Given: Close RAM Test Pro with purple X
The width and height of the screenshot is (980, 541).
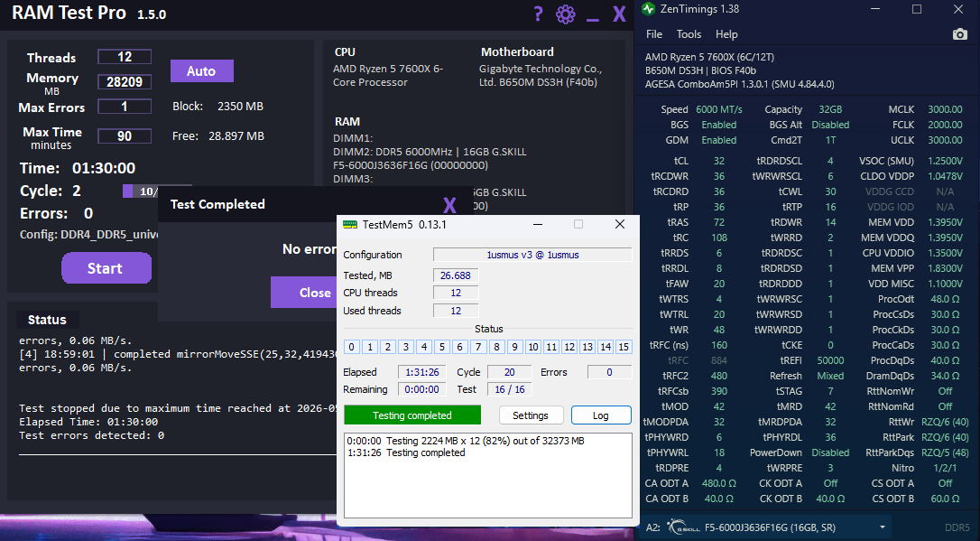Looking at the screenshot, I should [x=619, y=14].
